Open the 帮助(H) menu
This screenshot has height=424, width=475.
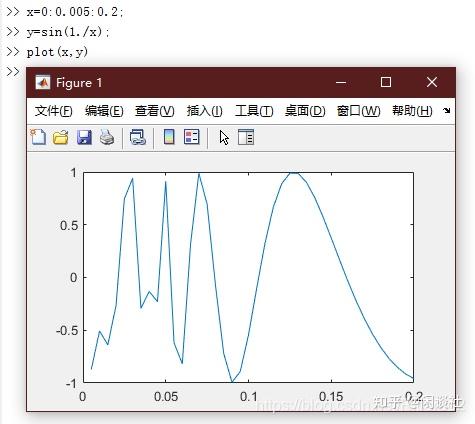(x=412, y=111)
